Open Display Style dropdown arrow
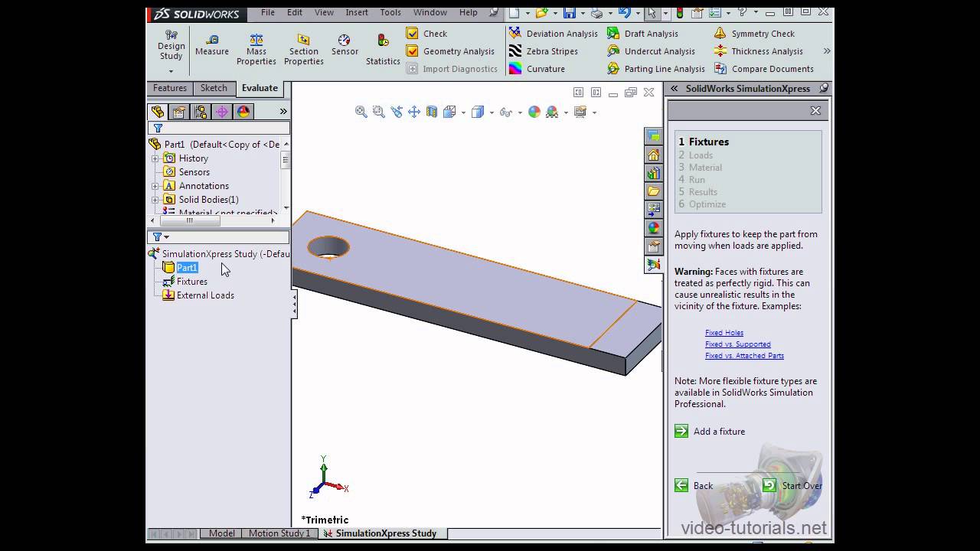This screenshot has height=551, width=980. click(491, 112)
